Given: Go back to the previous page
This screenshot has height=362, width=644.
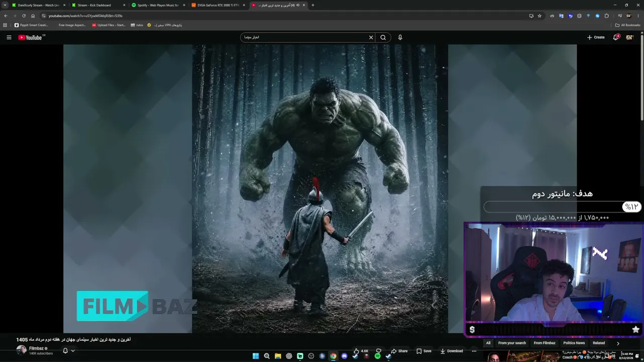Looking at the screenshot, I should click(6, 16).
